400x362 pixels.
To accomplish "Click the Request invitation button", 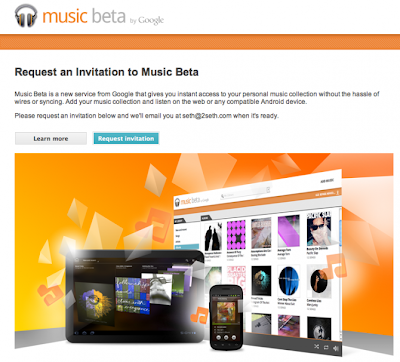I will tap(126, 138).
